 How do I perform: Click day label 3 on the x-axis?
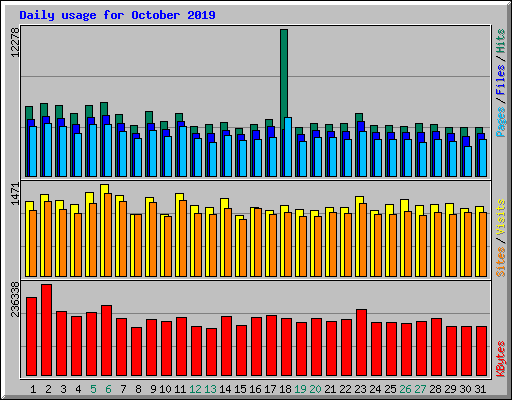pos(63,389)
